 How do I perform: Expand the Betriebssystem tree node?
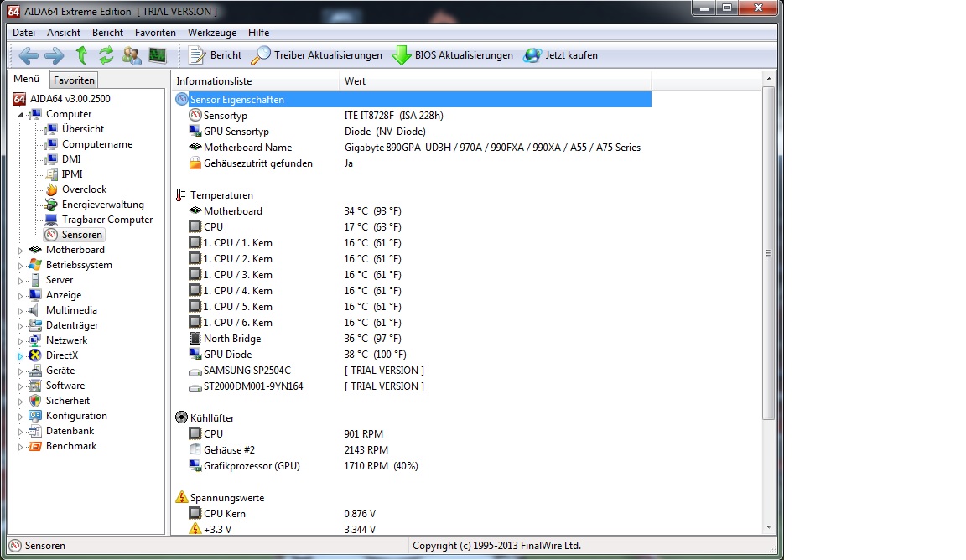click(20, 266)
